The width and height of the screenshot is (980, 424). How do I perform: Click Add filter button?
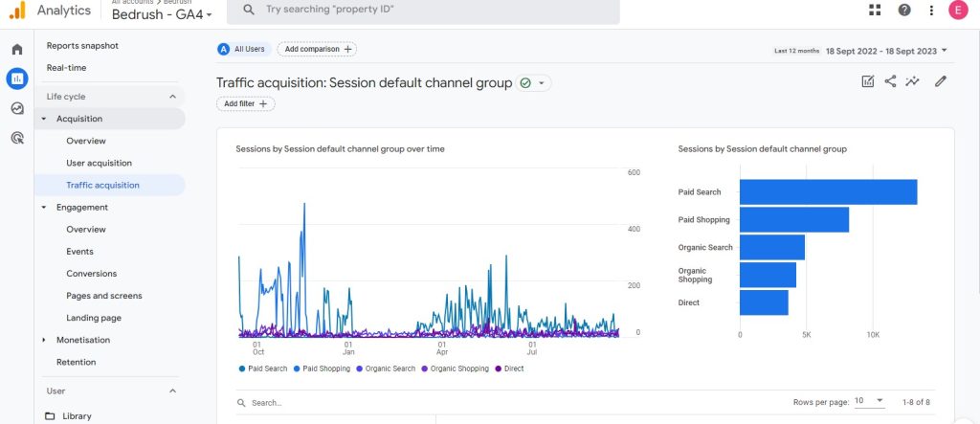tap(246, 103)
